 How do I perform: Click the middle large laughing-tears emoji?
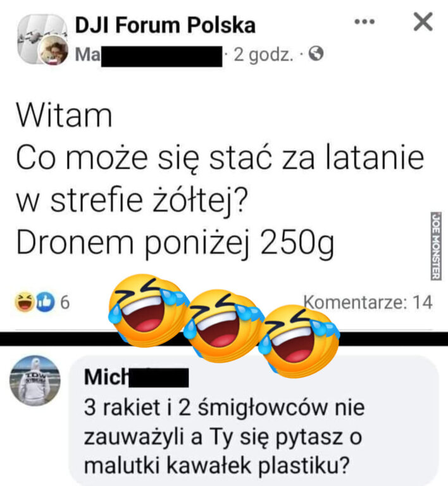pyautogui.click(x=224, y=325)
